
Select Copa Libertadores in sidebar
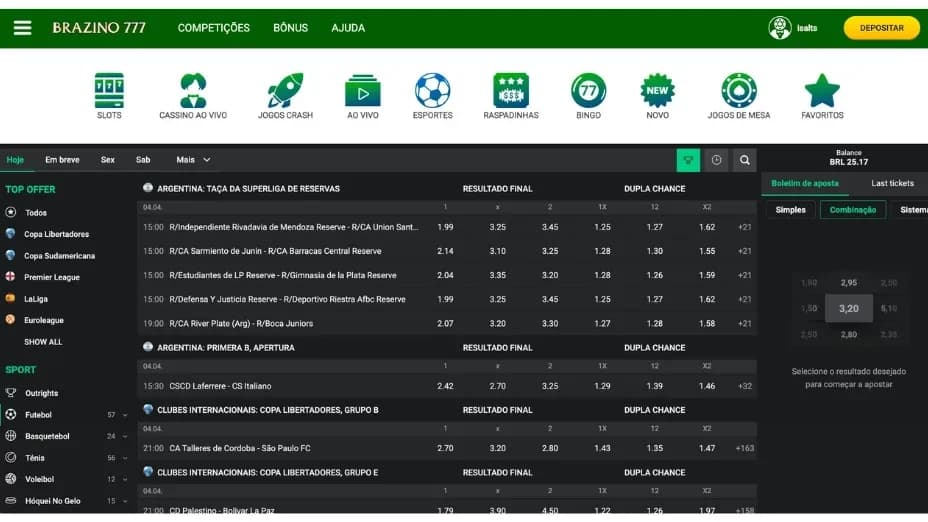click(x=56, y=234)
